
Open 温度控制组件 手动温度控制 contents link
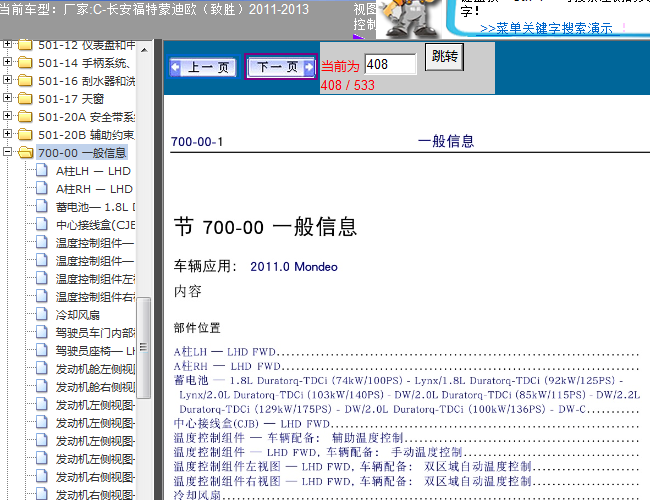click(x=318, y=452)
